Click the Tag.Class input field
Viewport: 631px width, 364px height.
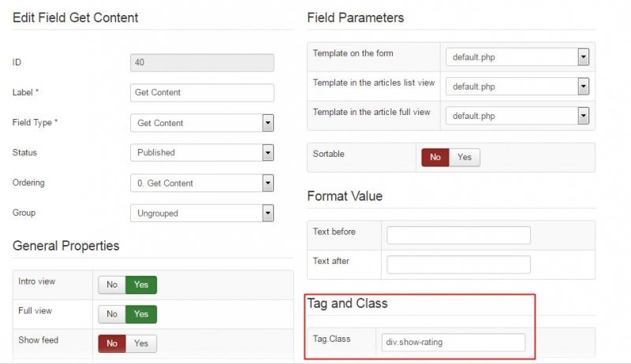[x=454, y=342]
